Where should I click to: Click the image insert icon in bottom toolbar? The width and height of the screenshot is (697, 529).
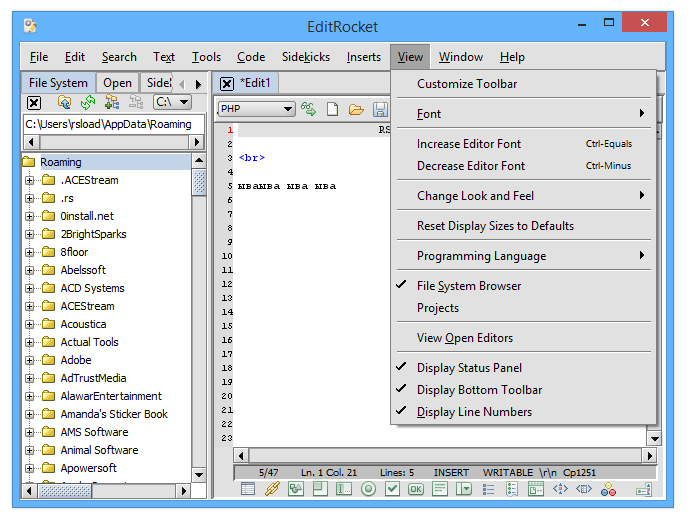pyautogui.click(x=296, y=489)
